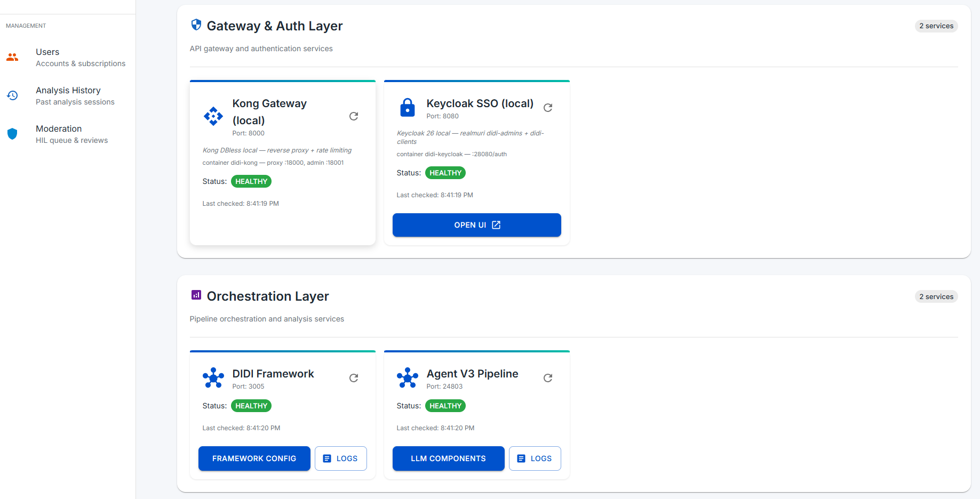The height and width of the screenshot is (499, 980).
Task: Click the 'Orchestration Layer' heading
Action: click(268, 296)
